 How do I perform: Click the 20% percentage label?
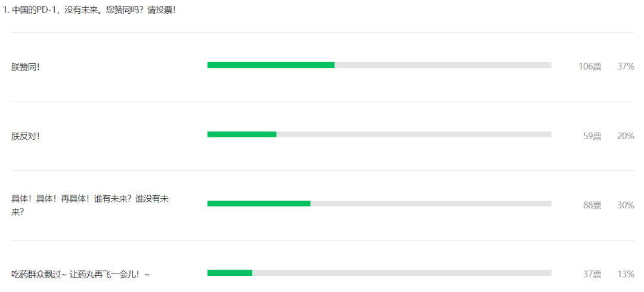626,136
